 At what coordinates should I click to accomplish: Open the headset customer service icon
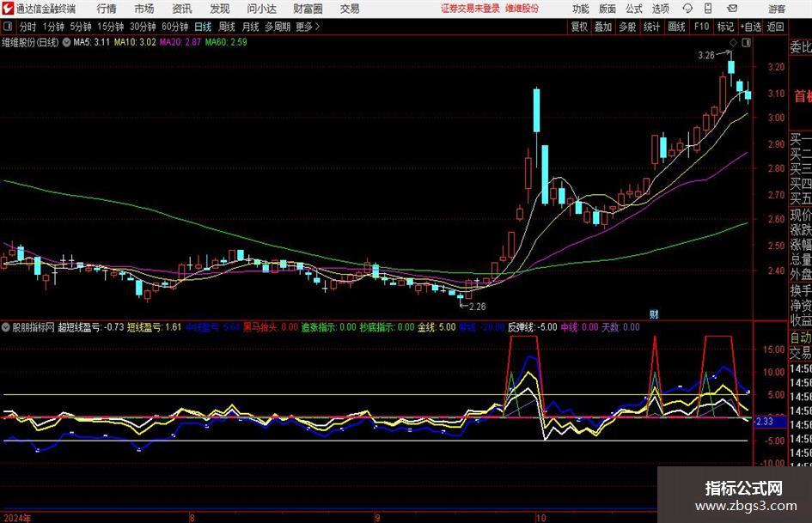click(x=687, y=9)
